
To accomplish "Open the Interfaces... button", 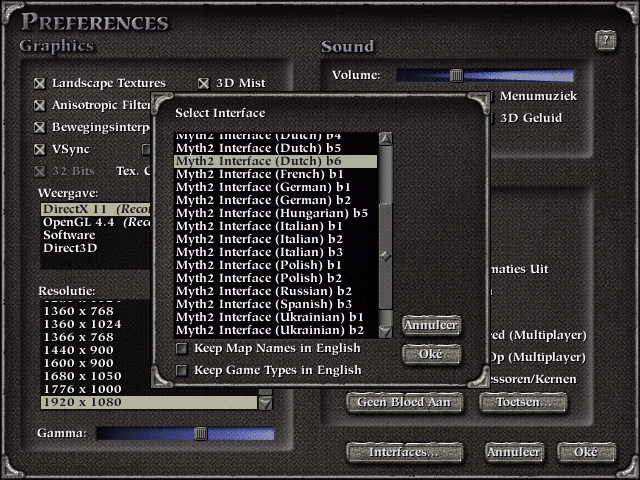I will tap(404, 452).
